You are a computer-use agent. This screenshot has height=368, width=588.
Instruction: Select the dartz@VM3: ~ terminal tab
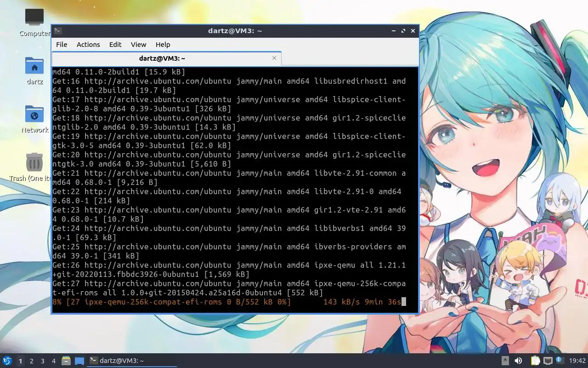(x=166, y=58)
